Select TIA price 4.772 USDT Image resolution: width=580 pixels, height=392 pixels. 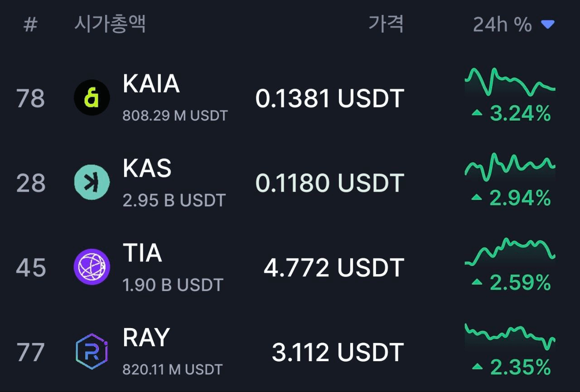point(333,268)
